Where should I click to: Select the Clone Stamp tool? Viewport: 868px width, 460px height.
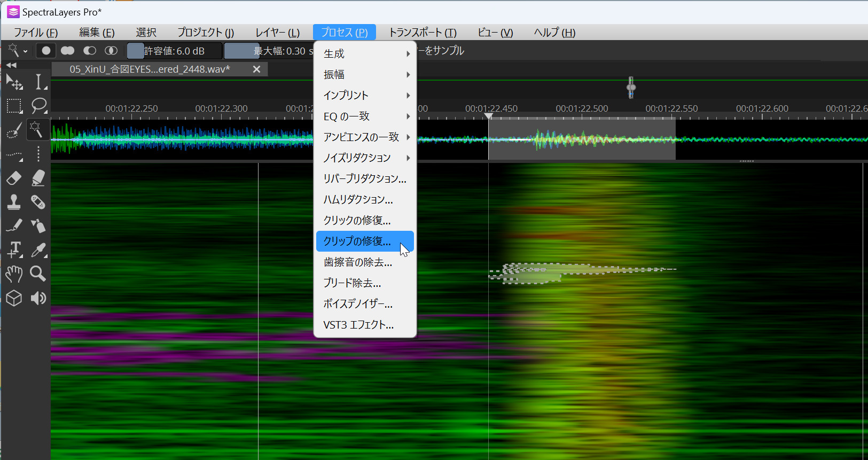coord(14,202)
